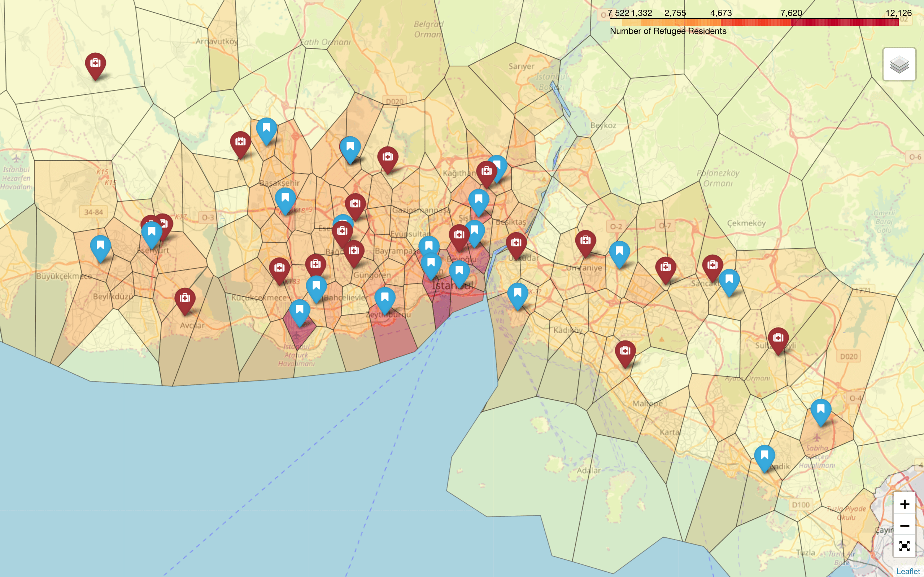Zoom in with the plus button
This screenshot has width=924, height=577.
(904, 504)
